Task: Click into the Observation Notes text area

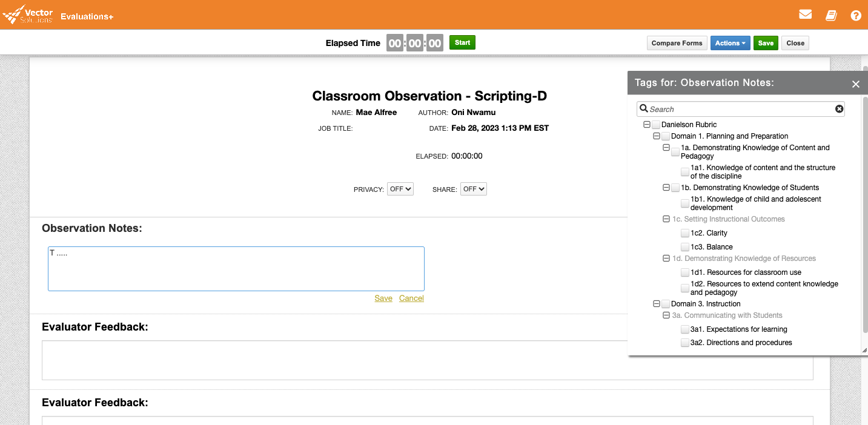Action: (236, 269)
